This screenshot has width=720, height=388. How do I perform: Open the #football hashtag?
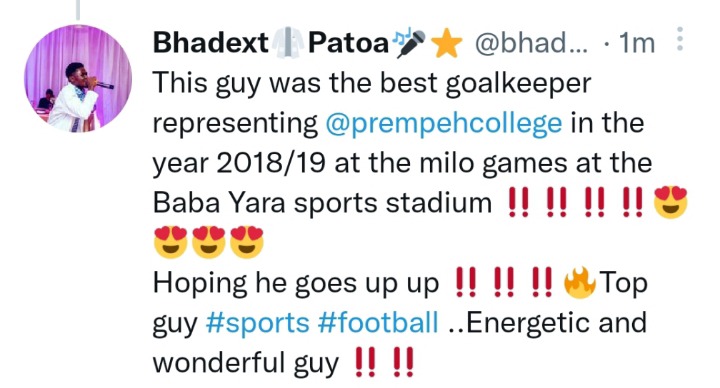[x=378, y=322]
